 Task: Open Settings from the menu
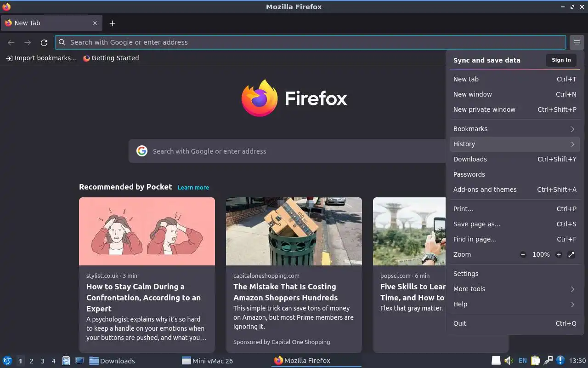(x=514, y=274)
